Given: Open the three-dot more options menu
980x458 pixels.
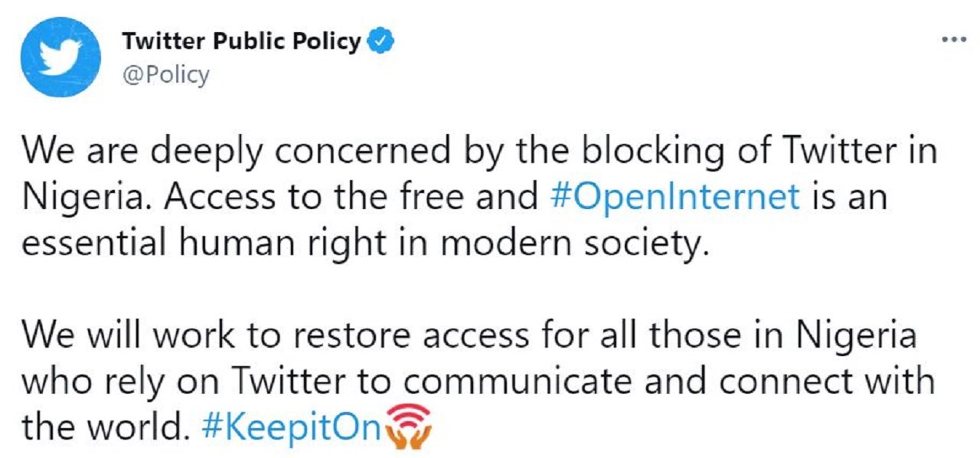Looking at the screenshot, I should (953, 40).
